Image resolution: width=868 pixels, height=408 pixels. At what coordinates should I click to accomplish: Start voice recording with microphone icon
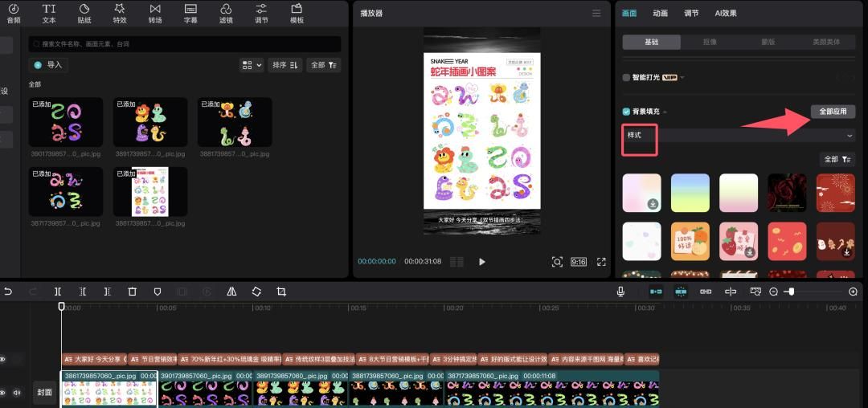point(621,292)
